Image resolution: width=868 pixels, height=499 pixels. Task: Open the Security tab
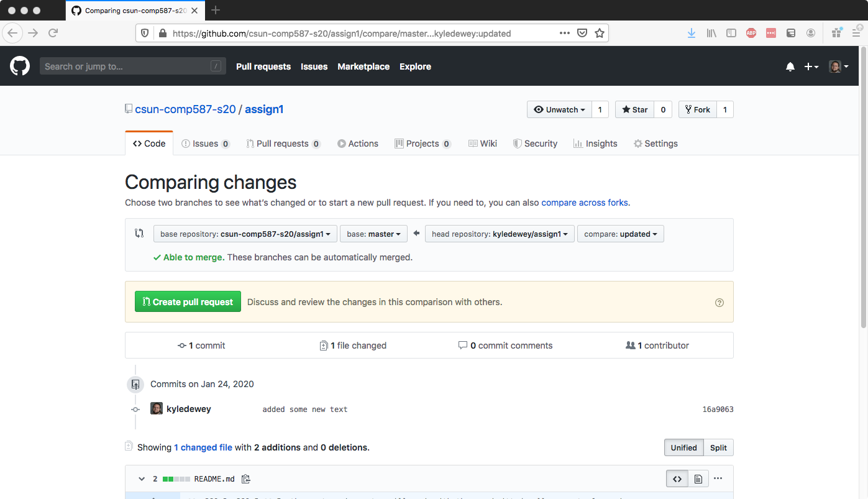tap(535, 144)
